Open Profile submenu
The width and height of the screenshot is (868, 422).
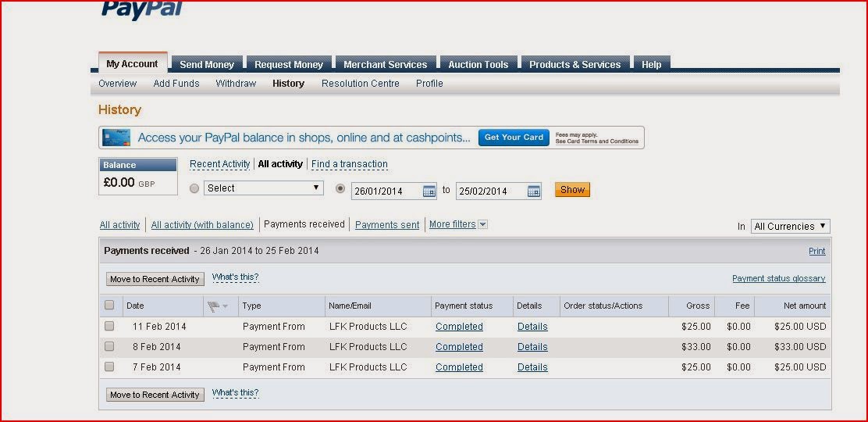(x=429, y=83)
